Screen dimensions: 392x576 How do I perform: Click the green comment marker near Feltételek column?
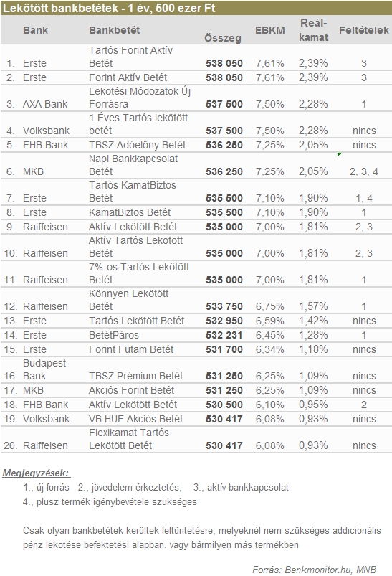pyautogui.click(x=339, y=155)
